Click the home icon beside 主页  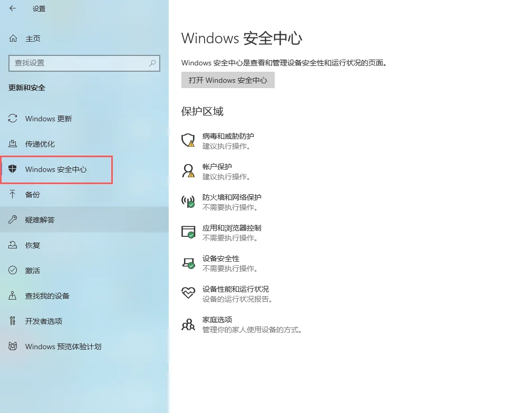[13, 39]
